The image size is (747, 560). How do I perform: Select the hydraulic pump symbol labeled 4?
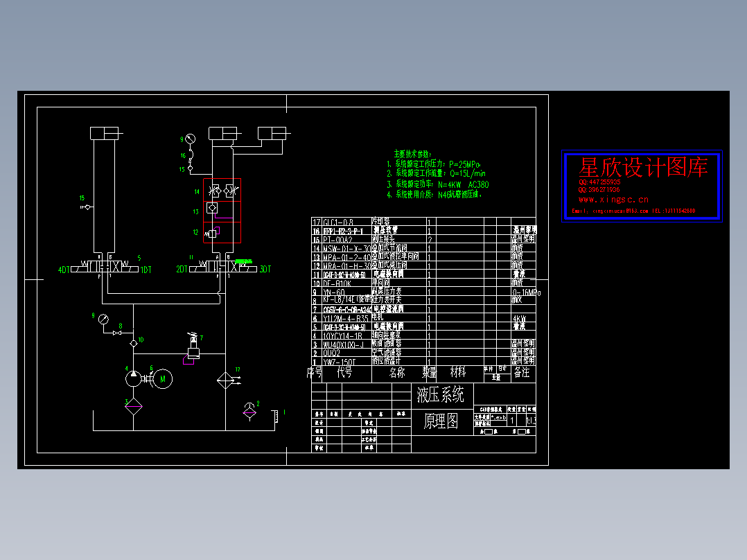coord(133,379)
